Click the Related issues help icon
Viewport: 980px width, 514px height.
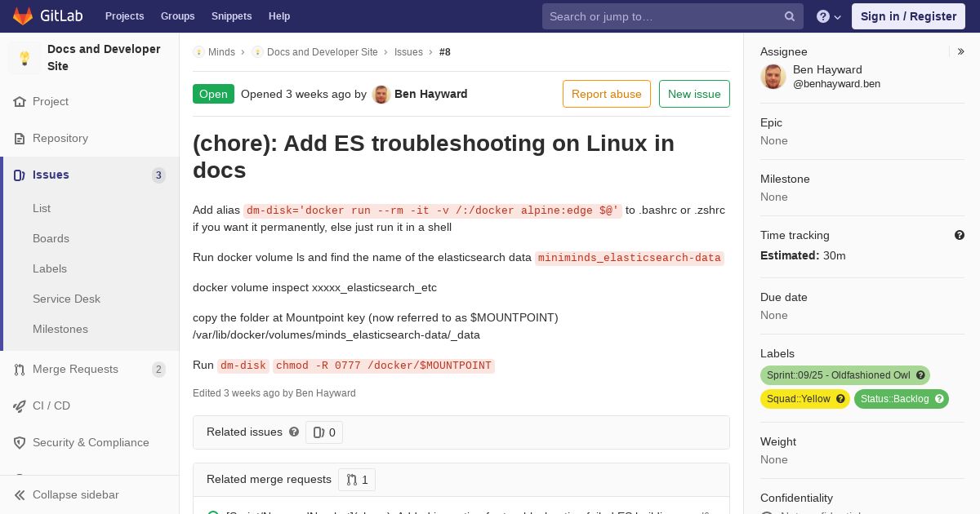(294, 432)
